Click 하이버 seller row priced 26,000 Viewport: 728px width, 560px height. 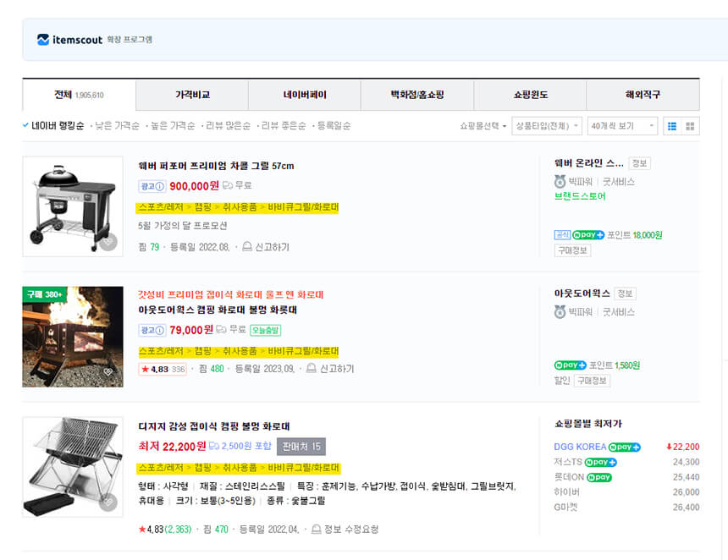point(626,491)
